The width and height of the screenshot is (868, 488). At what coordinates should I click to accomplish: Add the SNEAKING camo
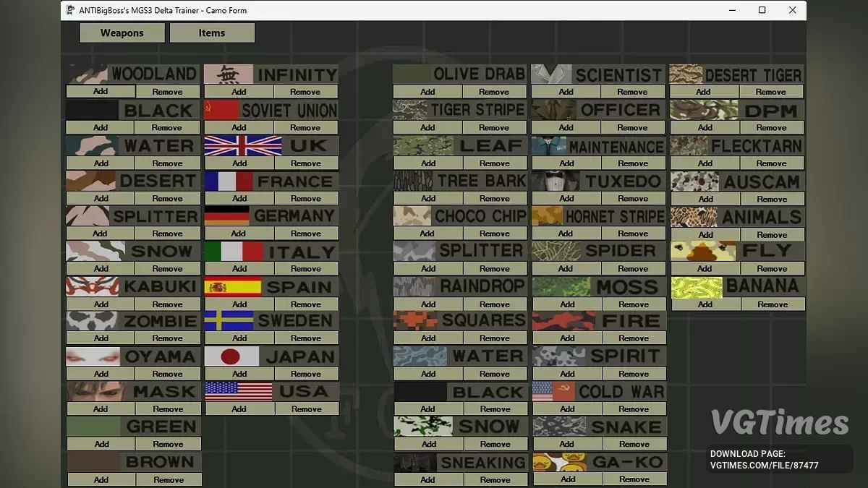427,479
